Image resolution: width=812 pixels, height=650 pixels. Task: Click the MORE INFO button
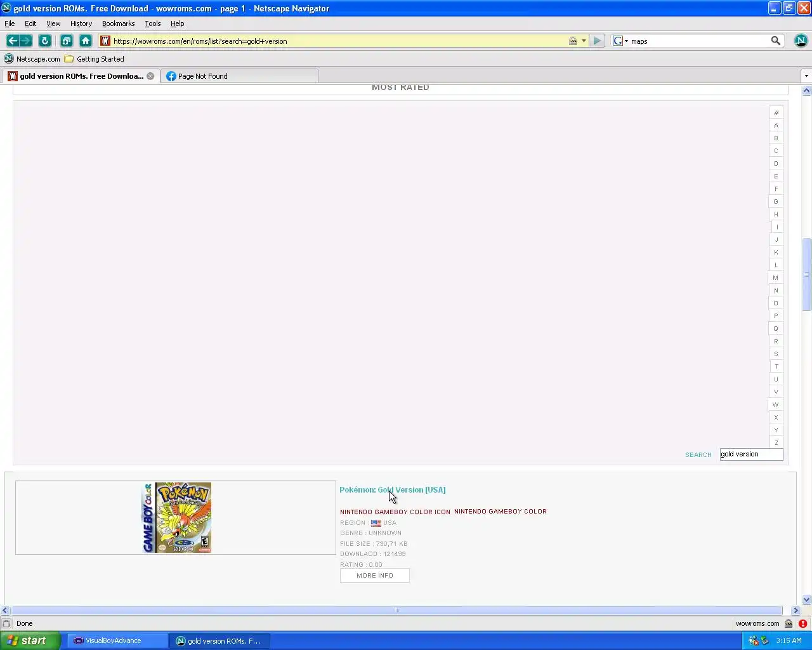(x=375, y=575)
